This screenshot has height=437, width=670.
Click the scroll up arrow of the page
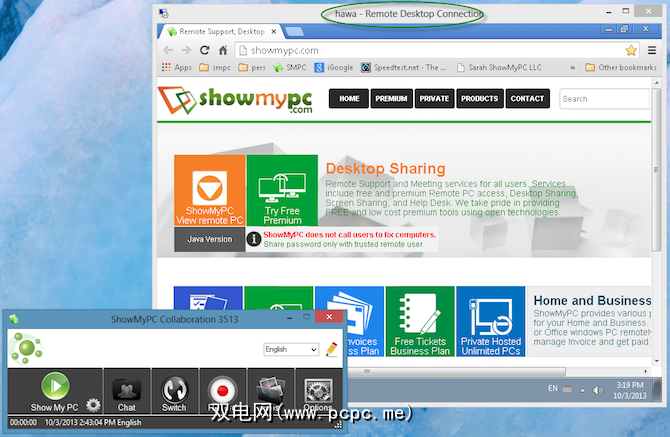coord(657,82)
